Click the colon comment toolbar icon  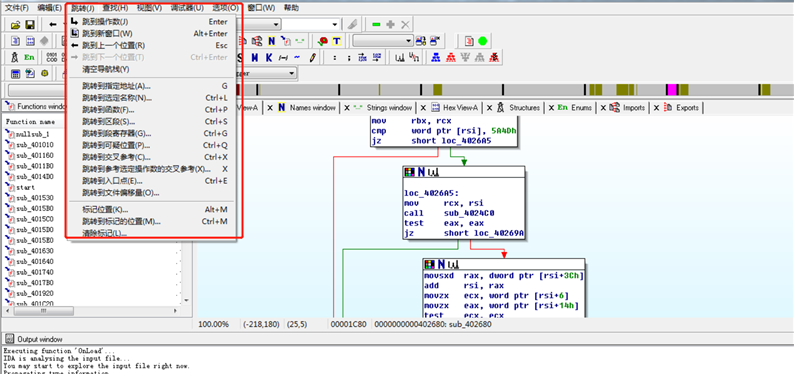pyautogui.click(x=335, y=57)
